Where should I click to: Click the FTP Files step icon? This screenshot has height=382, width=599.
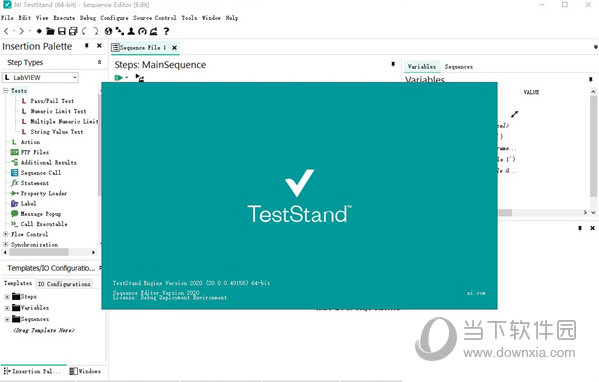pos(15,152)
